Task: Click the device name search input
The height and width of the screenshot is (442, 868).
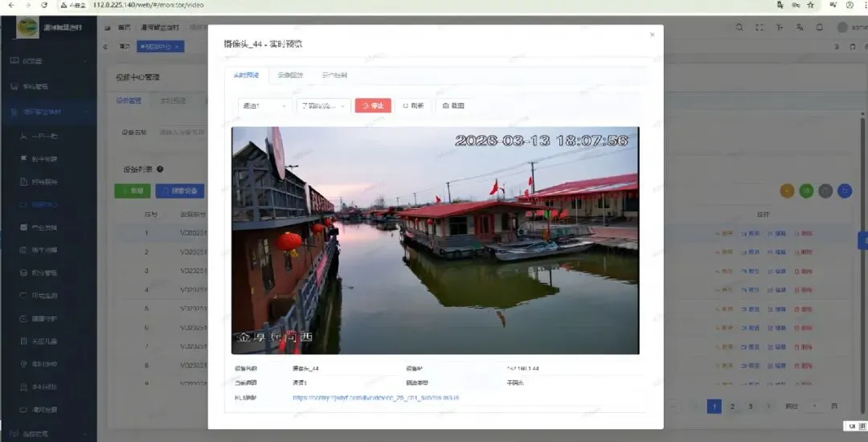Action: [x=182, y=133]
